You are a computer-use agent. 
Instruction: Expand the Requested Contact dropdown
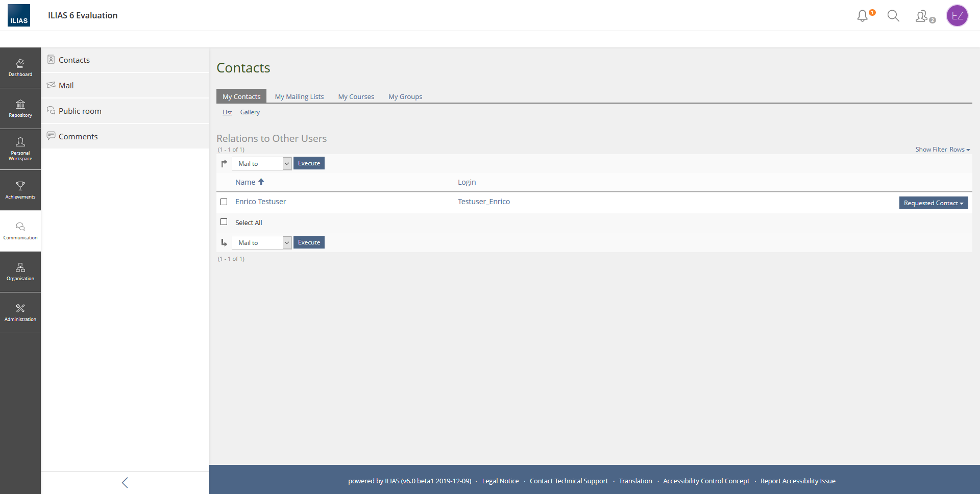[933, 203]
